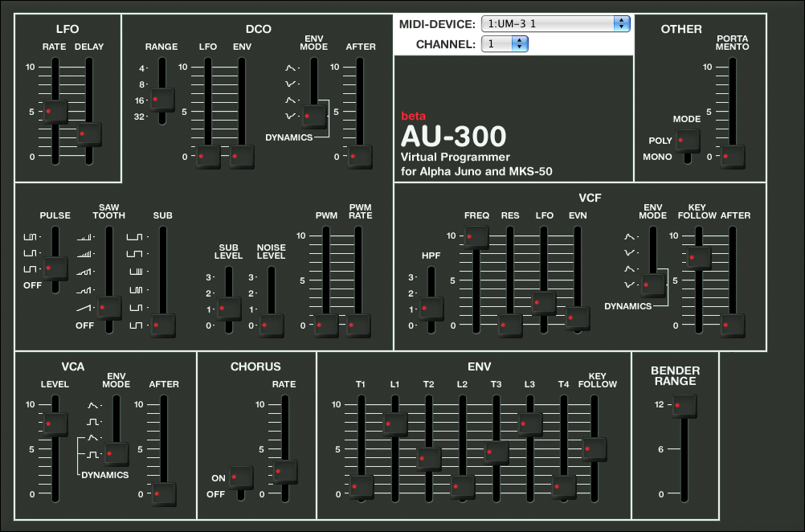805x532 pixels.
Task: Click the VCF RES slider knob
Action: (x=510, y=325)
